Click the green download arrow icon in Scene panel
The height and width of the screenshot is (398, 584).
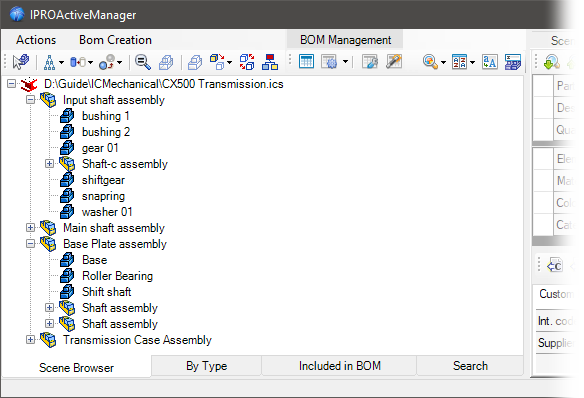(x=552, y=62)
